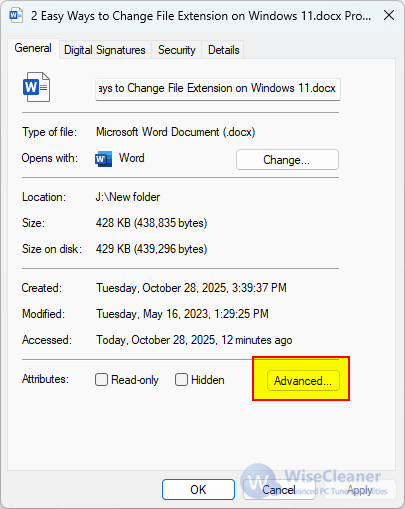The image size is (405, 509).
Task: Click the 'Attributes:' label
Action: pyautogui.click(x=45, y=379)
